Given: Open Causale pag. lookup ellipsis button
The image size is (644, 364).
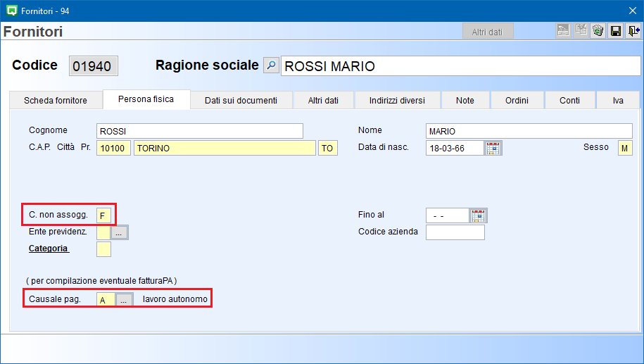Looking at the screenshot, I should pos(125,300).
